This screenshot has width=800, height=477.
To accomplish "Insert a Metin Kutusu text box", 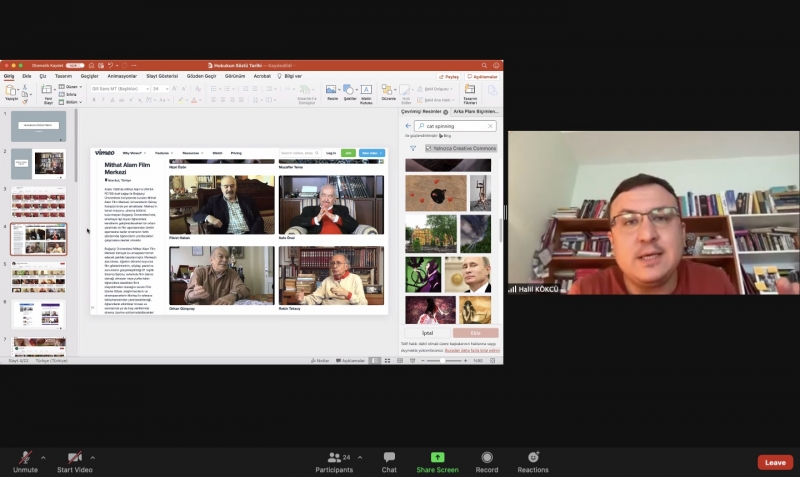I will (x=366, y=91).
